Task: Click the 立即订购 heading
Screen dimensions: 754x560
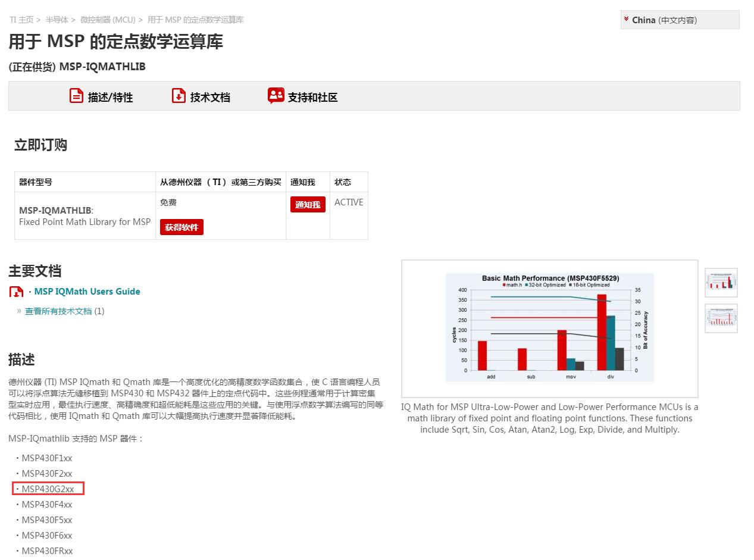Action: (x=40, y=145)
